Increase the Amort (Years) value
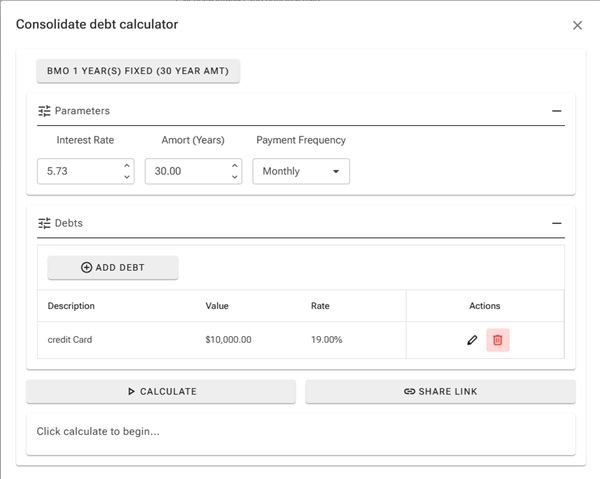600x479 pixels. (235, 166)
